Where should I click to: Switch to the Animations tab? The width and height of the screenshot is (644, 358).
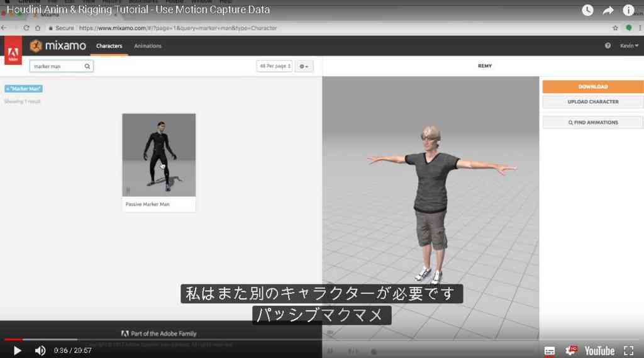tap(148, 46)
